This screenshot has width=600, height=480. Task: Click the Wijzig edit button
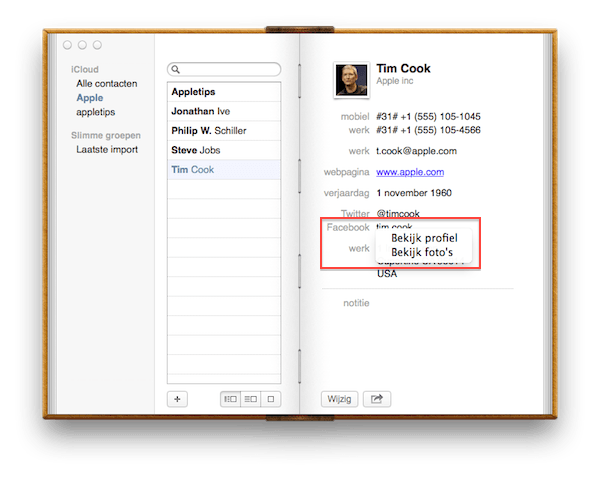pos(339,399)
